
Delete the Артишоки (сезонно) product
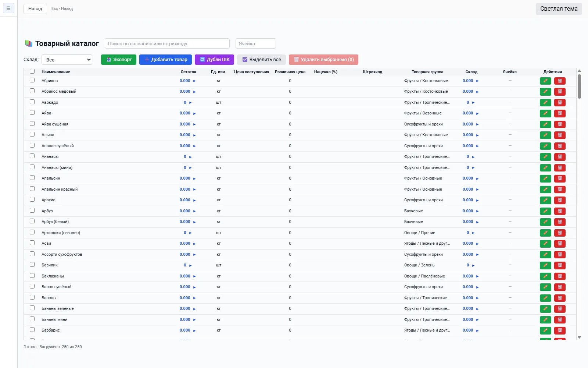pos(560,233)
